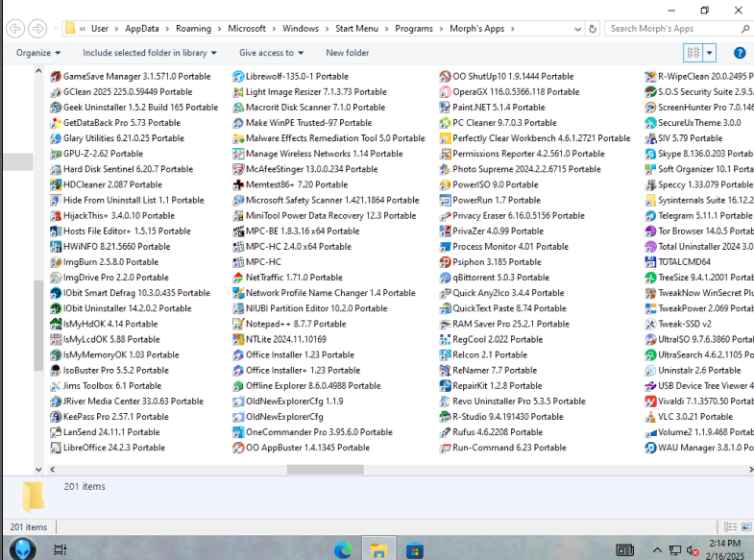Open the view options dropdown arrow
The height and width of the screenshot is (560, 754).
pyautogui.click(x=709, y=53)
